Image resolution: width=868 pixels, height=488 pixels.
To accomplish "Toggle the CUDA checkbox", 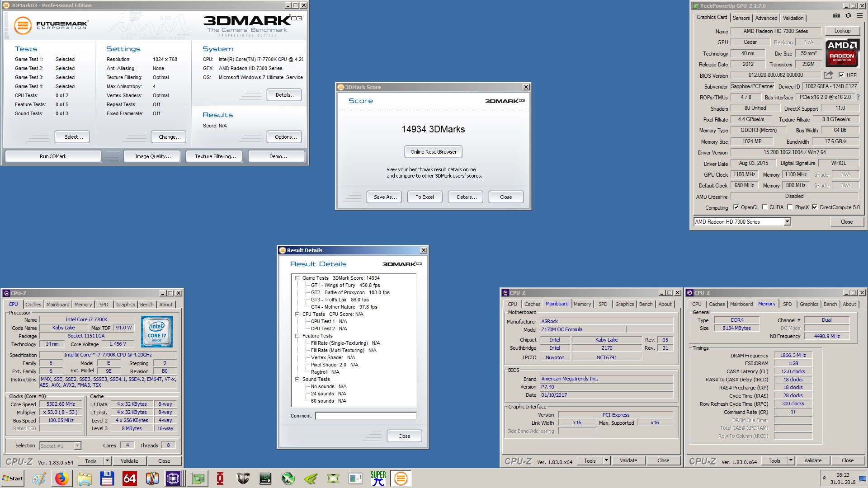I will click(764, 207).
